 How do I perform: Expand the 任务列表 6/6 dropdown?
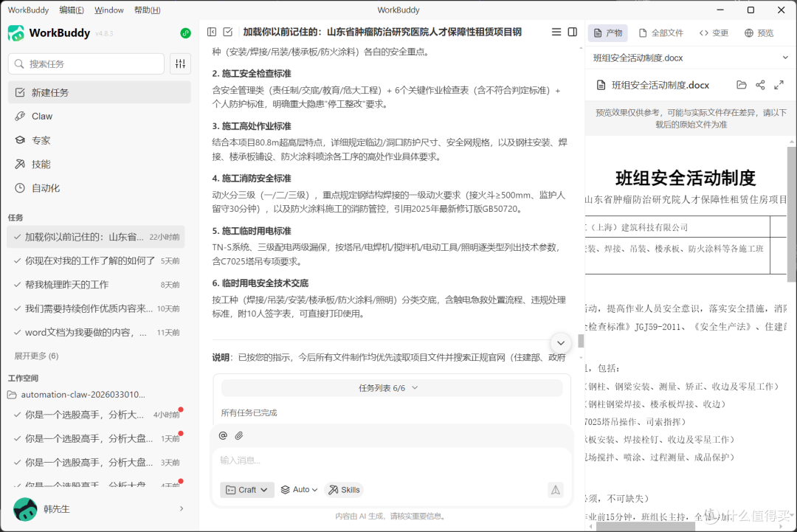tap(392, 388)
